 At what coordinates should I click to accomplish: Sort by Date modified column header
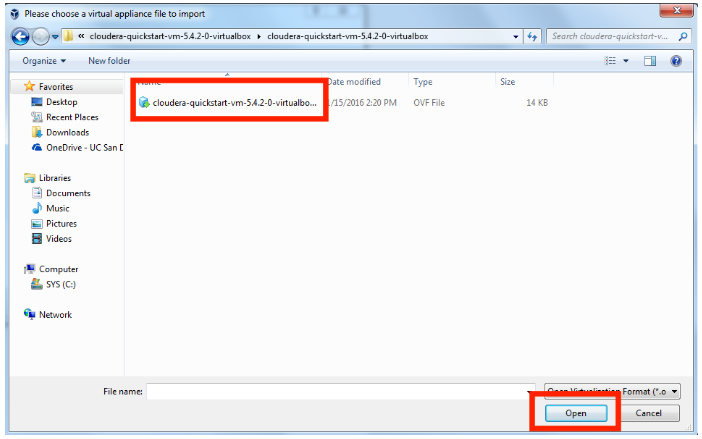(x=354, y=82)
